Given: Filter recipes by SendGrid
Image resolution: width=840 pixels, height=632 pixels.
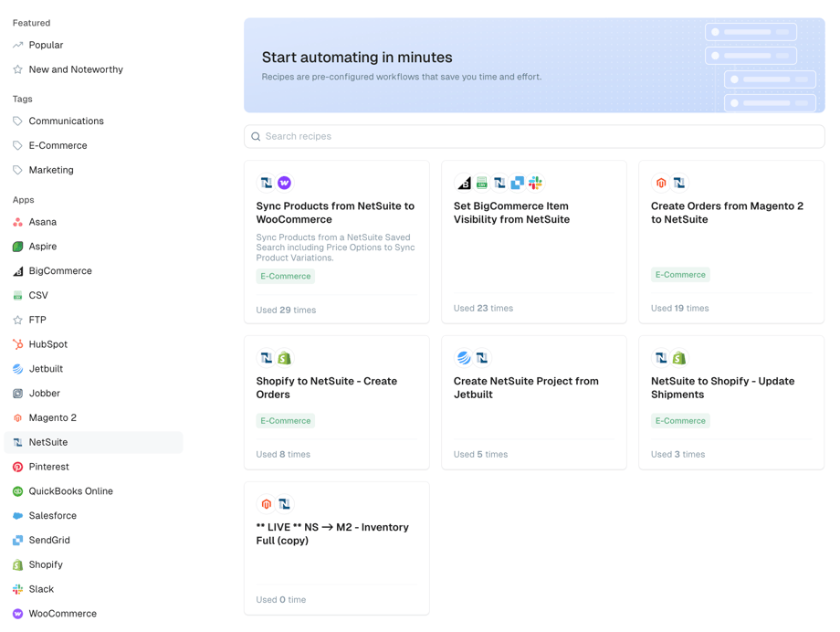Looking at the screenshot, I should click(x=49, y=540).
